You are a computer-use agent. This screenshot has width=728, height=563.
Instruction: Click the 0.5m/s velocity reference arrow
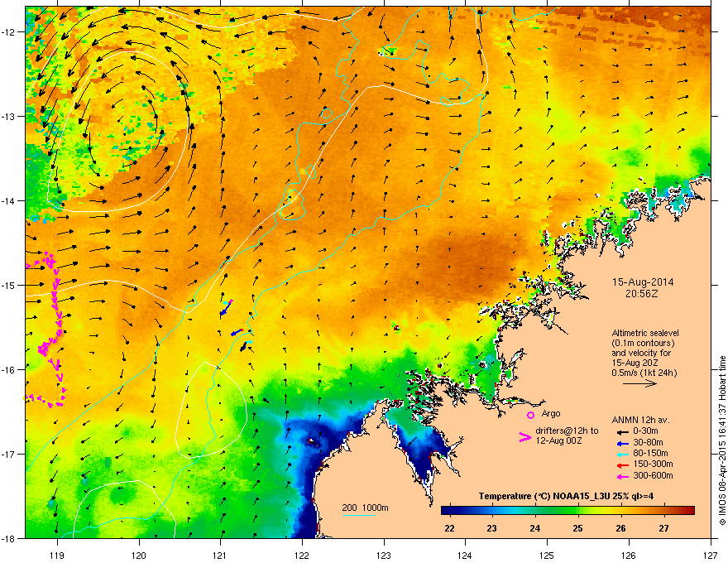tap(639, 383)
